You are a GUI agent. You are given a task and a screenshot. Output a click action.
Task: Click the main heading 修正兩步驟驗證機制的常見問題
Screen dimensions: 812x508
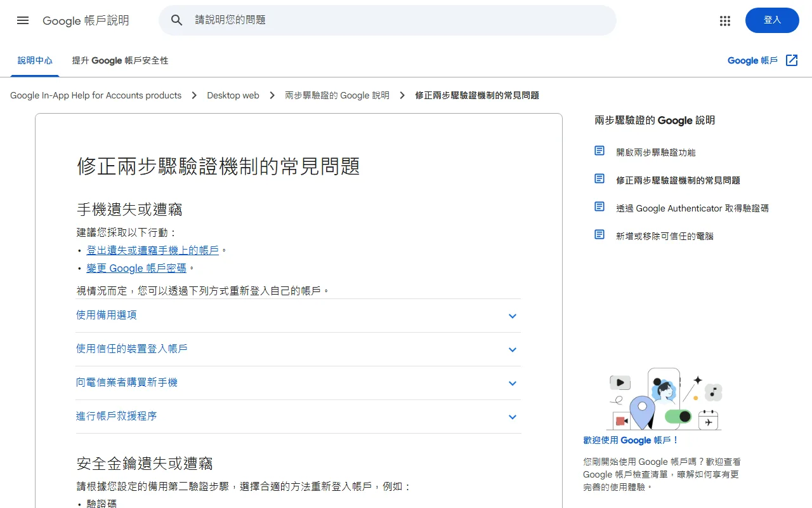(x=219, y=166)
